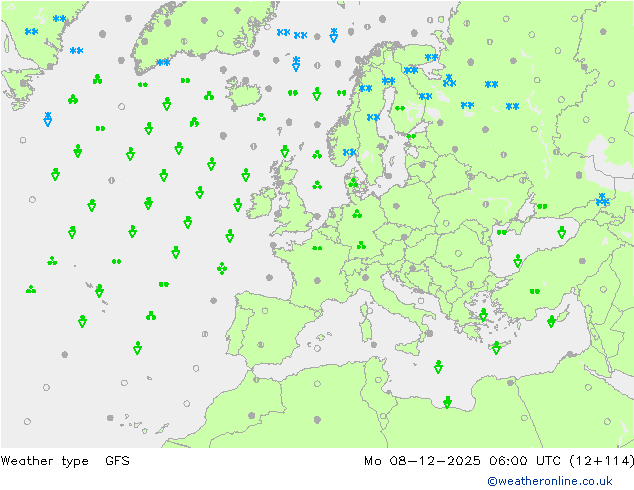Select the rain symbol over northern Germany
The image size is (634, 490).
pyautogui.click(x=357, y=213)
